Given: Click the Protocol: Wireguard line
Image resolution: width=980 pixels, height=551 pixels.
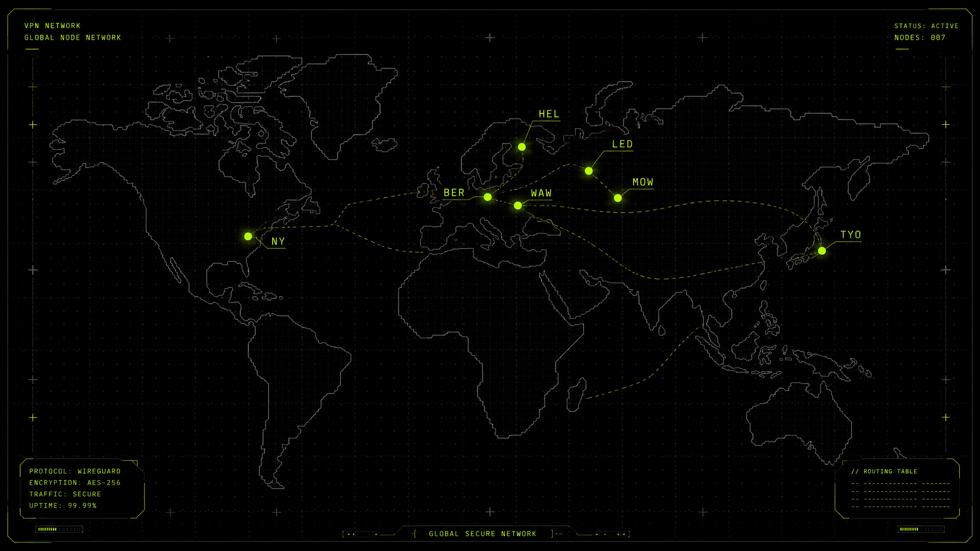Looking at the screenshot, I should [75, 471].
